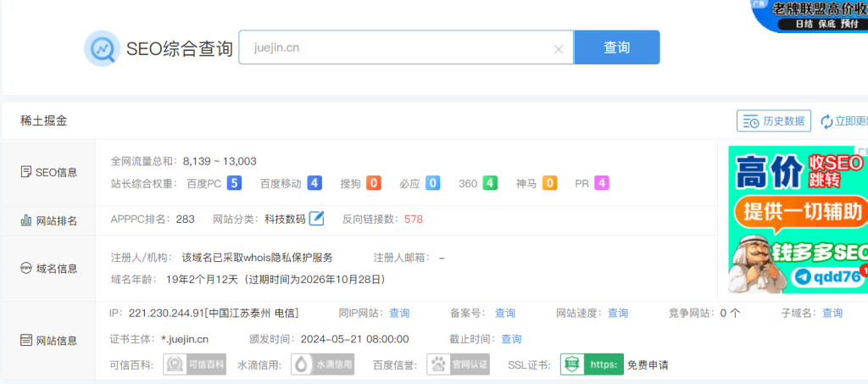Click the 稀土掘金 site title
Screen dimensions: 868x384
click(42, 120)
